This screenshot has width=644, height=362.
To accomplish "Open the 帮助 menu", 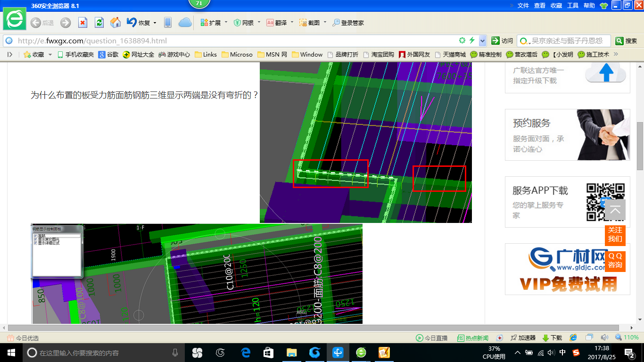I will click(x=589, y=6).
